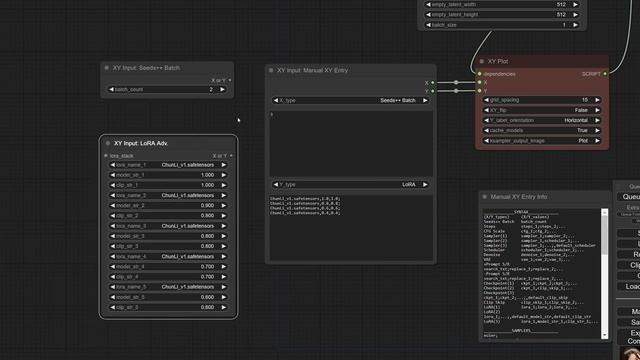Click the model_str_2 value 0.900

(207, 206)
